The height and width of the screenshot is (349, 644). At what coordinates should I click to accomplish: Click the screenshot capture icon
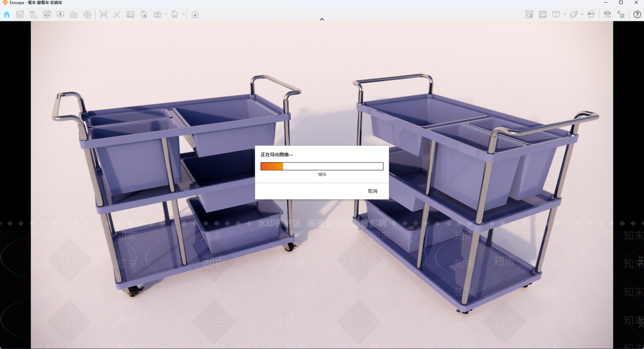[x=103, y=14]
